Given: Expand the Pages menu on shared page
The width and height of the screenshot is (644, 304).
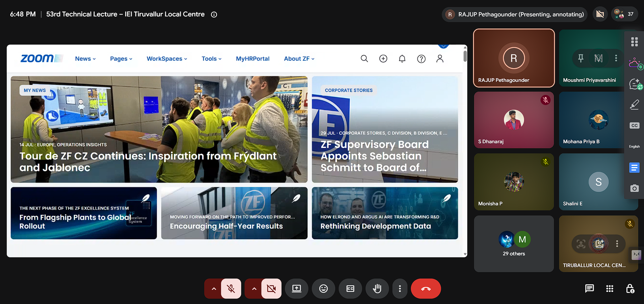Looking at the screenshot, I should [121, 59].
